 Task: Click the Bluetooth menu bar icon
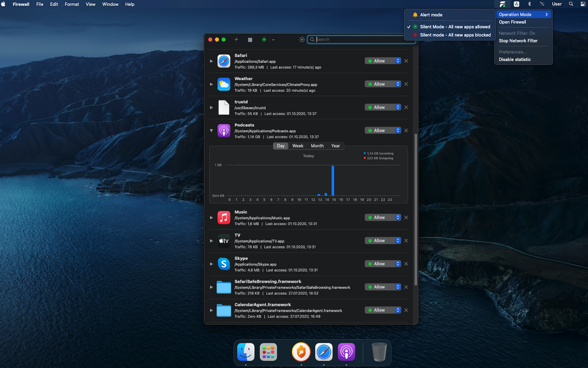click(529, 4)
